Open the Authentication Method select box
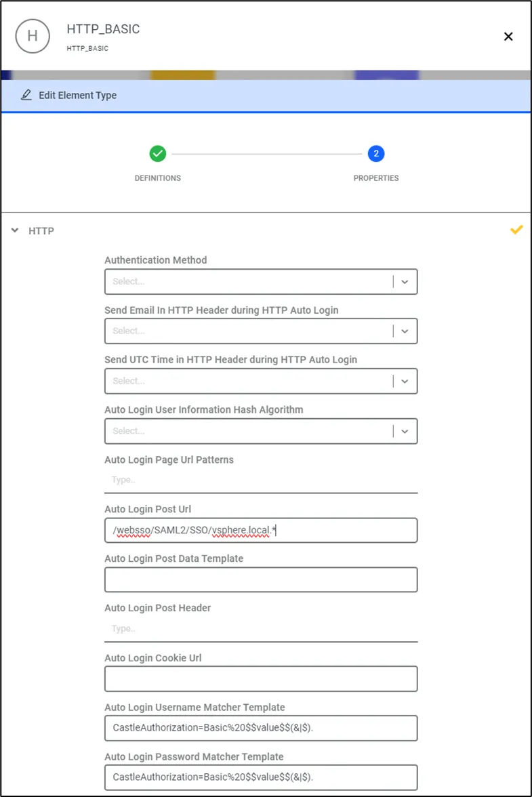This screenshot has height=797, width=532. (x=261, y=282)
